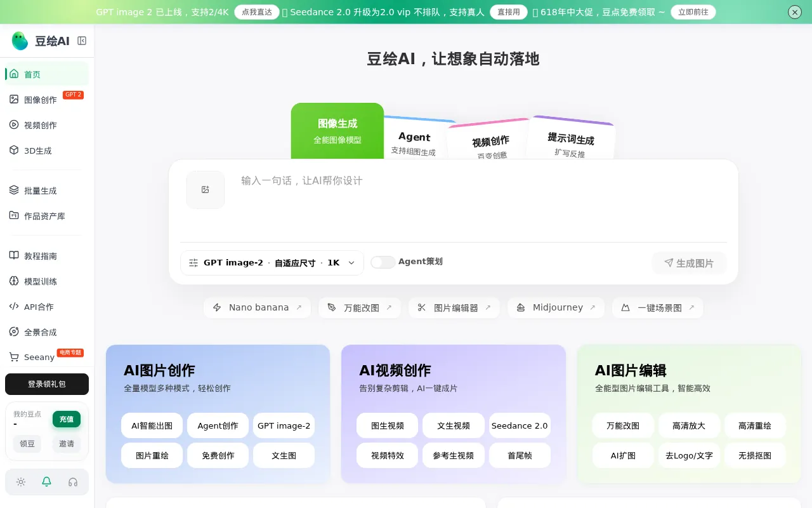Click the 邀请 button
Viewport: 812px width, 508px height.
click(x=67, y=443)
